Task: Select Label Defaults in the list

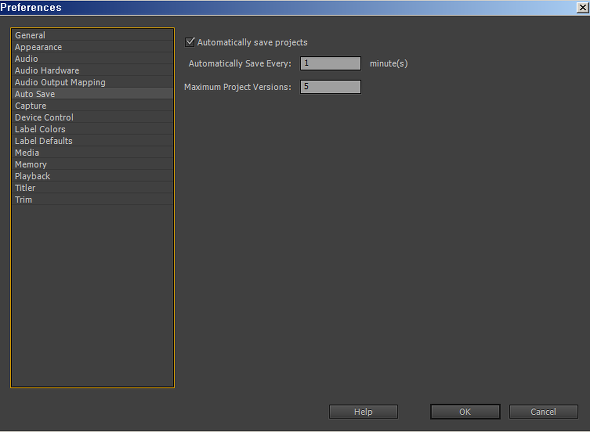Action: pos(93,141)
